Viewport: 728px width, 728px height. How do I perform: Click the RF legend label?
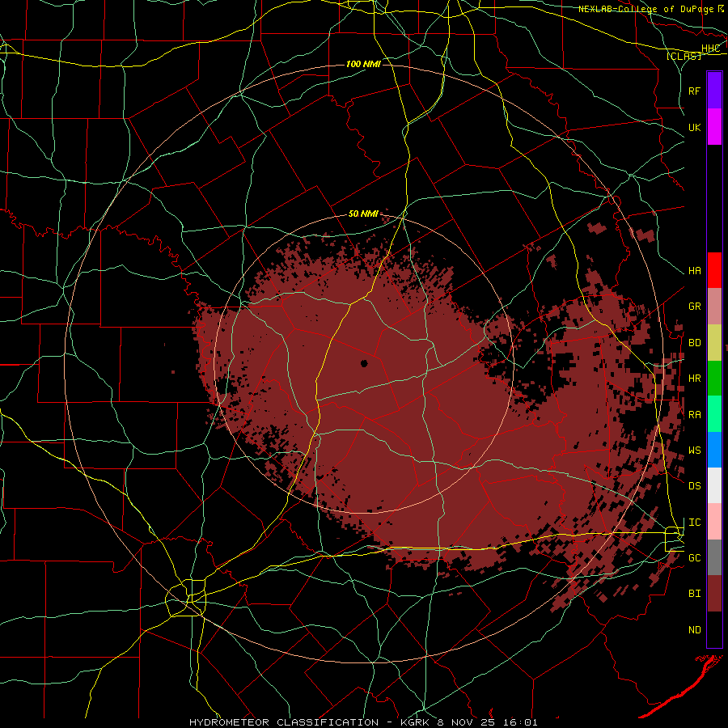(x=695, y=91)
